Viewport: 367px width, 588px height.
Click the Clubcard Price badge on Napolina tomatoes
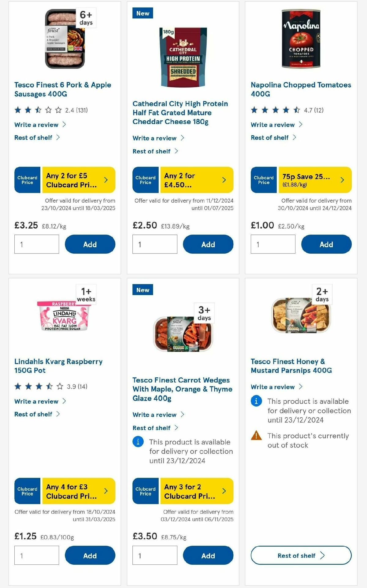point(263,180)
